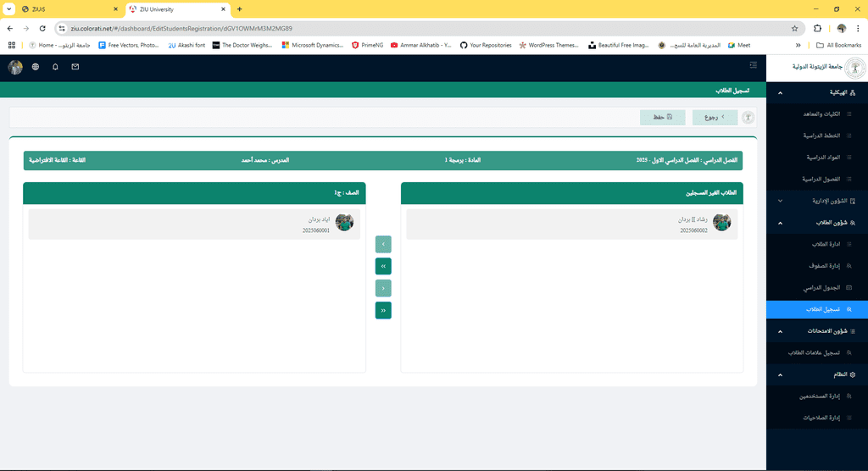
Task: Click the المادة : برمجة 1 label
Action: coord(462,160)
